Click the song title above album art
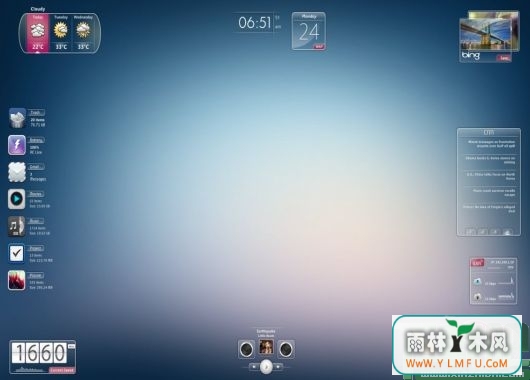The height and width of the screenshot is (380, 530). [x=266, y=331]
